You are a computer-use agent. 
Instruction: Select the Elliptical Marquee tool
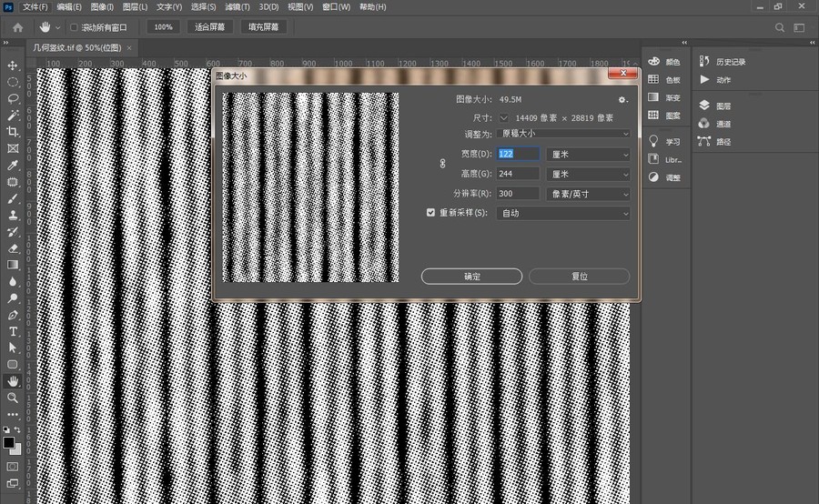pyautogui.click(x=13, y=82)
